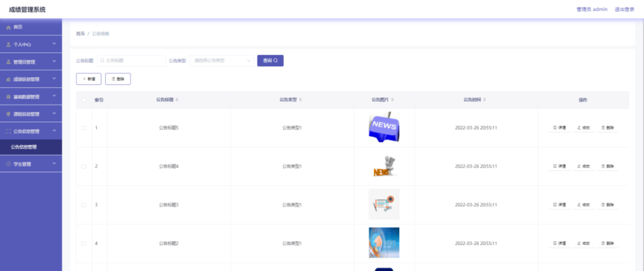Open the 成绩信息管理 menu label
This screenshot has height=271, width=644.
click(x=26, y=79)
